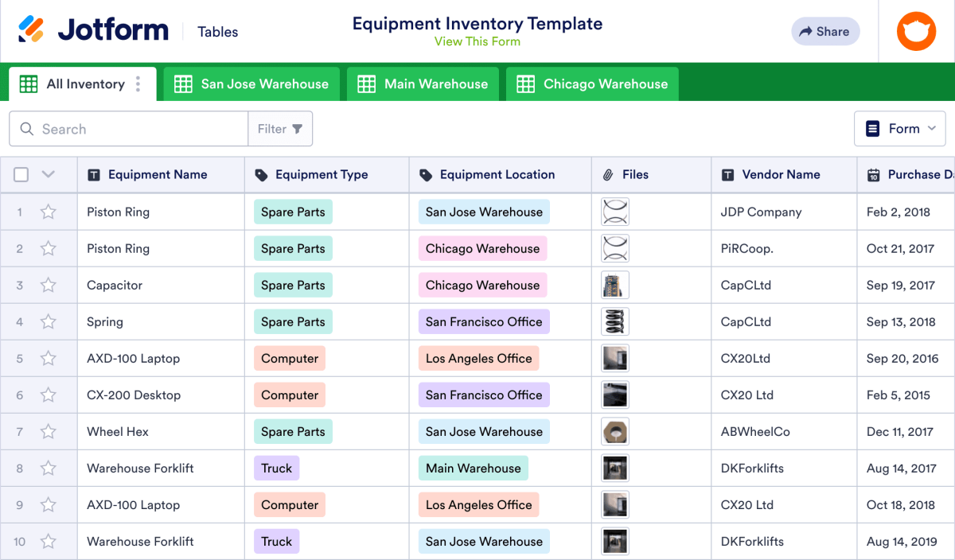
Task: Open the Form view dropdown
Action: click(x=900, y=128)
